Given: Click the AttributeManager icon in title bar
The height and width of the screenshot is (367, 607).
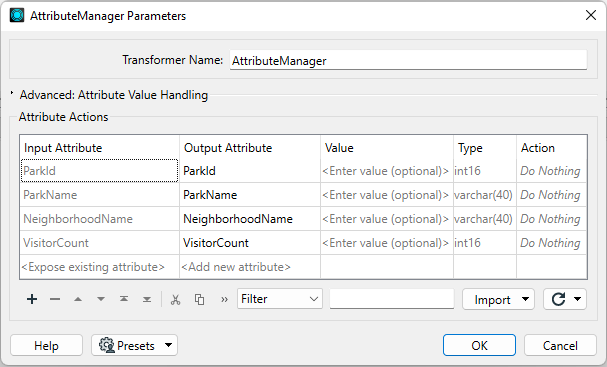Looking at the screenshot, I should (x=17, y=15).
